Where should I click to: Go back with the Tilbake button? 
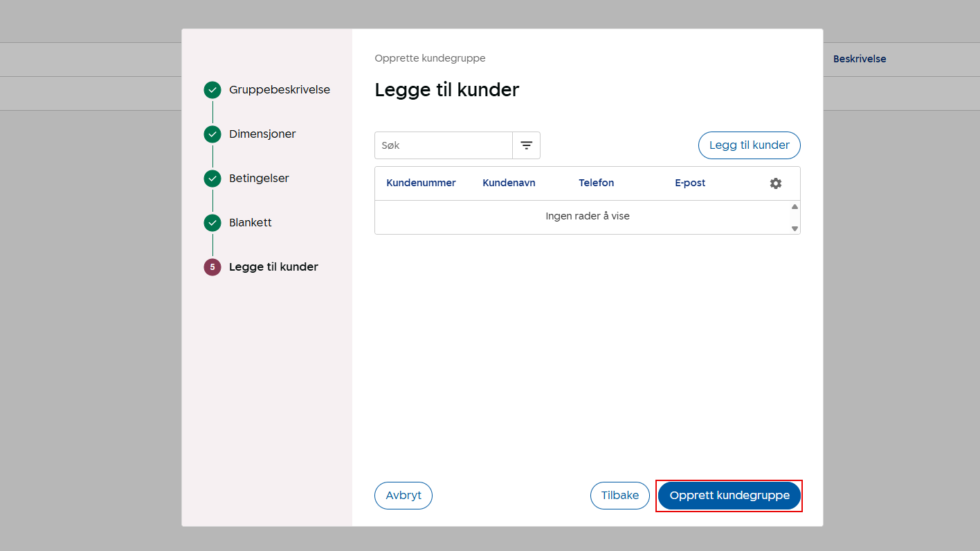(619, 496)
